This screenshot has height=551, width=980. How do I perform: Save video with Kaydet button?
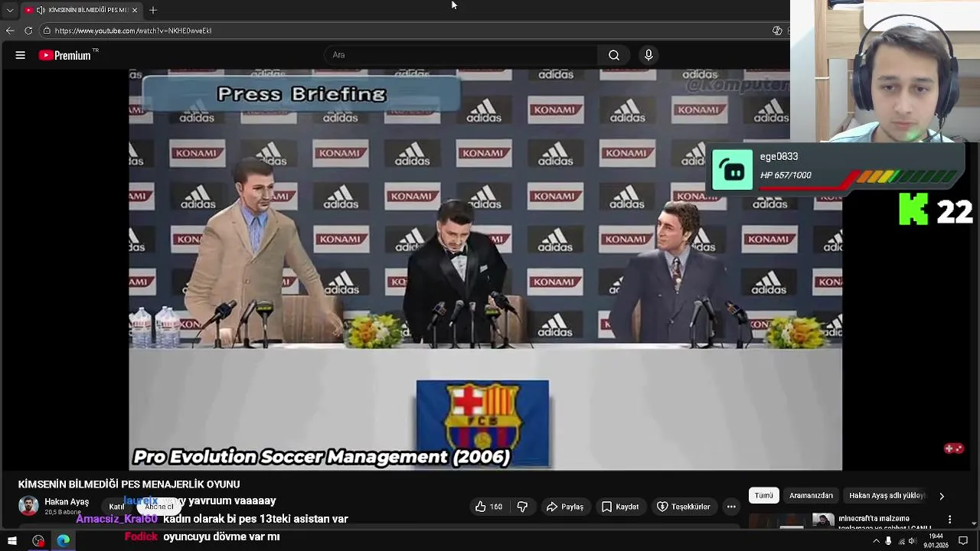coord(620,507)
